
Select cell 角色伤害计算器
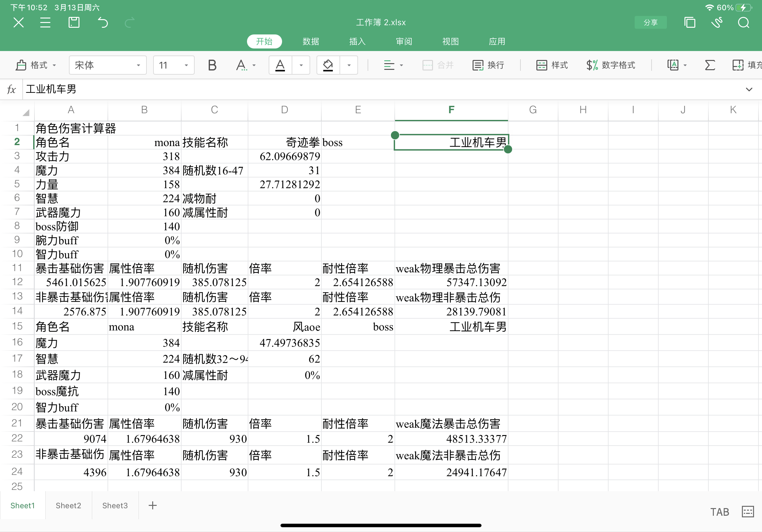71,128
